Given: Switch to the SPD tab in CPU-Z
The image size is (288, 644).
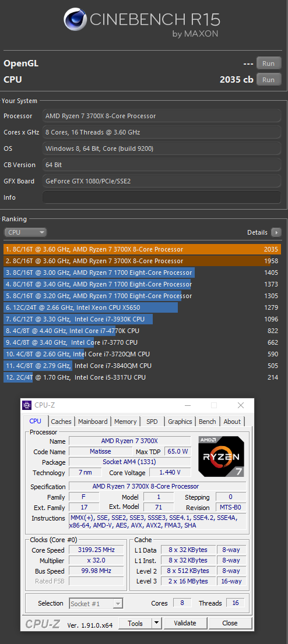Looking at the screenshot, I should coord(152,422).
